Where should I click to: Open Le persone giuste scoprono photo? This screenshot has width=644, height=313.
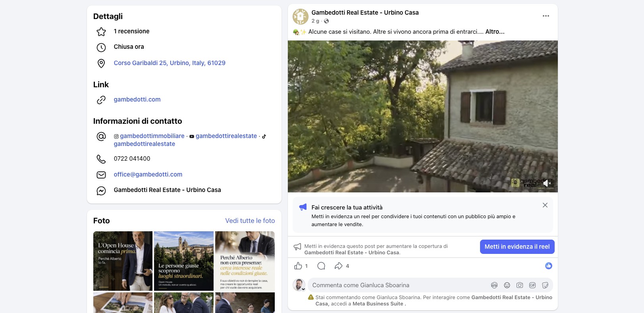coord(184,261)
